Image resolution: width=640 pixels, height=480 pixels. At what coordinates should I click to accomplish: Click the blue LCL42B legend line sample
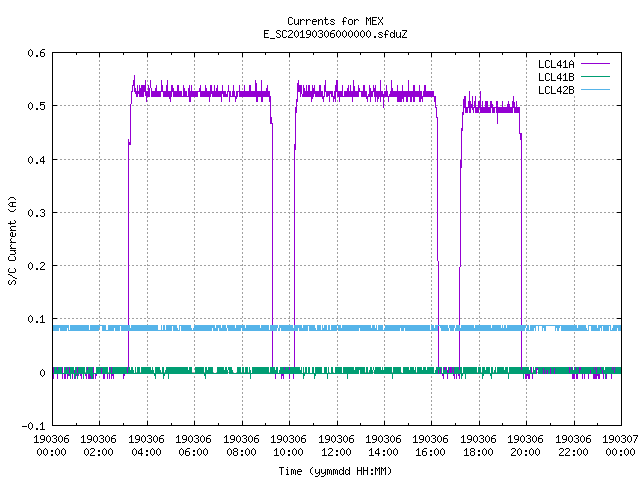[596, 90]
